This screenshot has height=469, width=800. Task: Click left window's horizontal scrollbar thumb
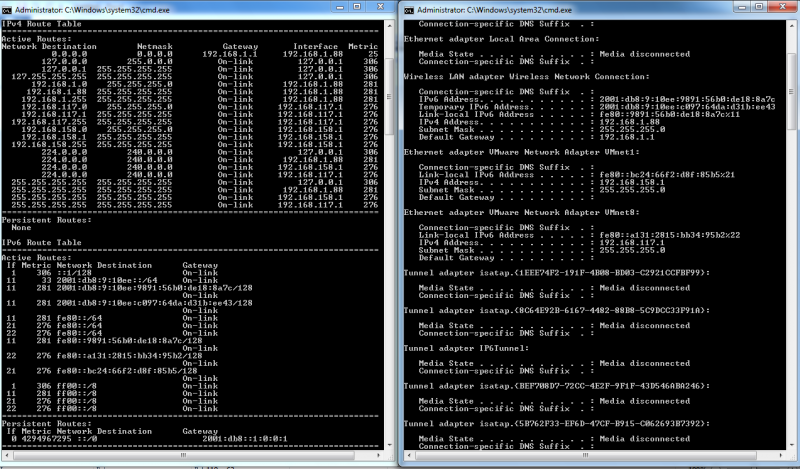tap(183, 455)
